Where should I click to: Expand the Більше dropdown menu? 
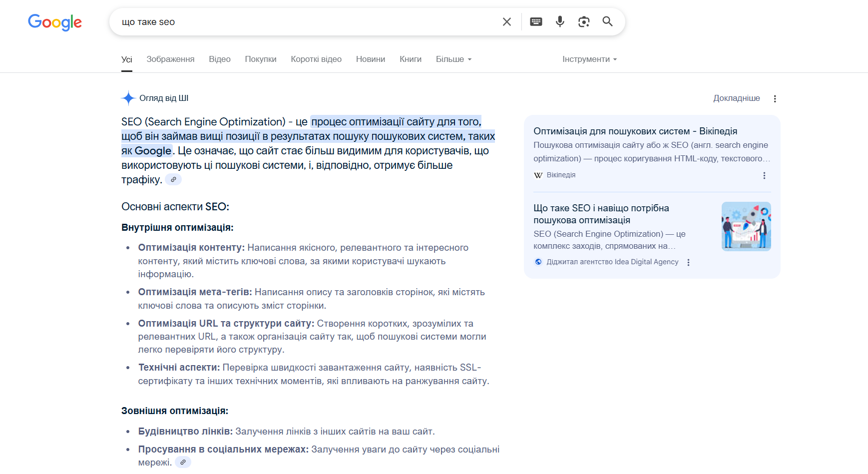click(x=453, y=59)
